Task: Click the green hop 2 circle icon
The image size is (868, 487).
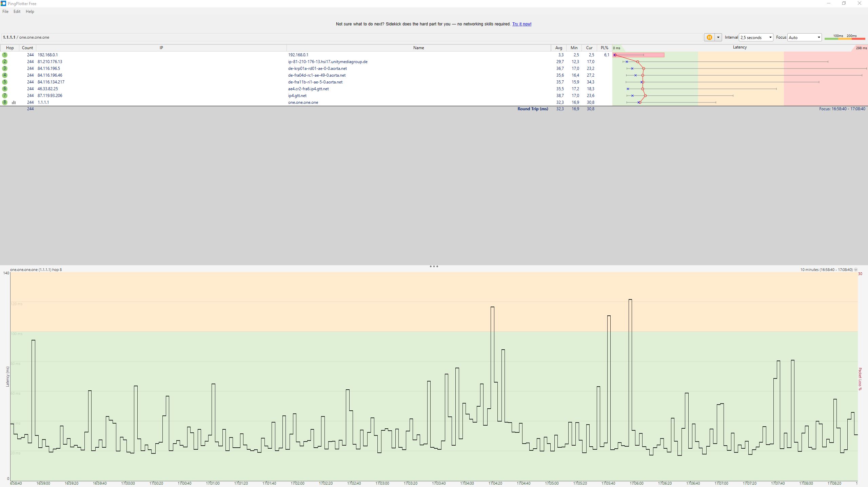Action: [5, 62]
